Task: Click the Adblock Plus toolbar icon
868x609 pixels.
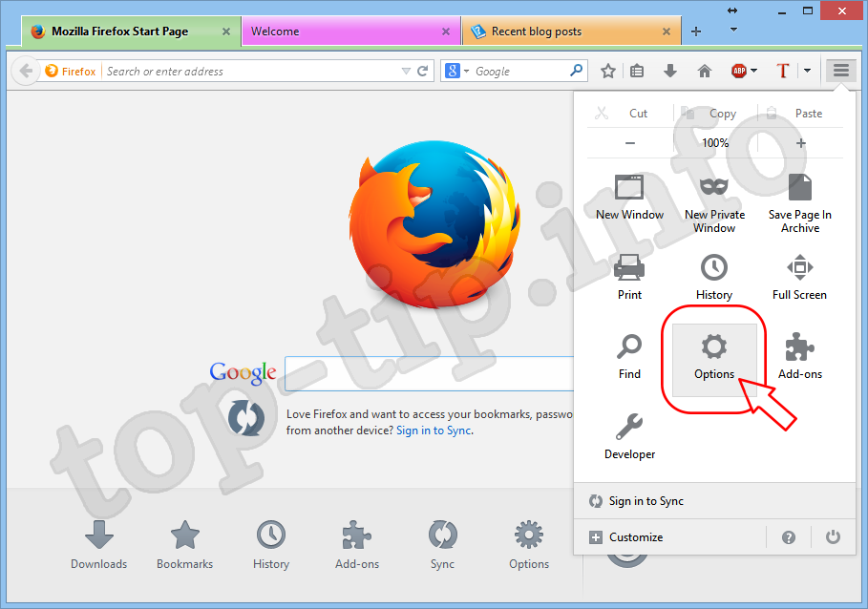Action: (738, 71)
